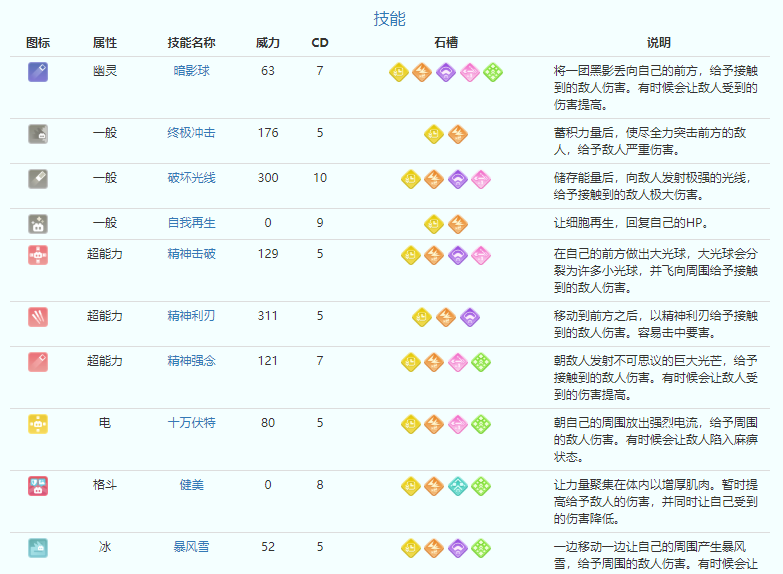Viewport: 783px width, 574px height.
Task: Click the 暗影球 skill icon
Action: (x=38, y=71)
